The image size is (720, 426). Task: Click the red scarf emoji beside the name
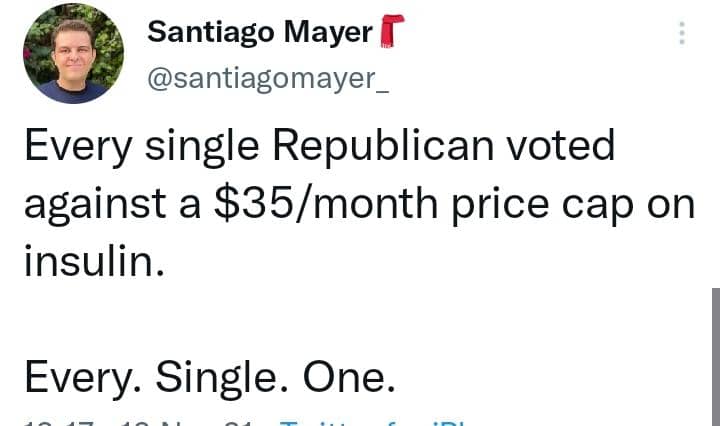click(392, 31)
